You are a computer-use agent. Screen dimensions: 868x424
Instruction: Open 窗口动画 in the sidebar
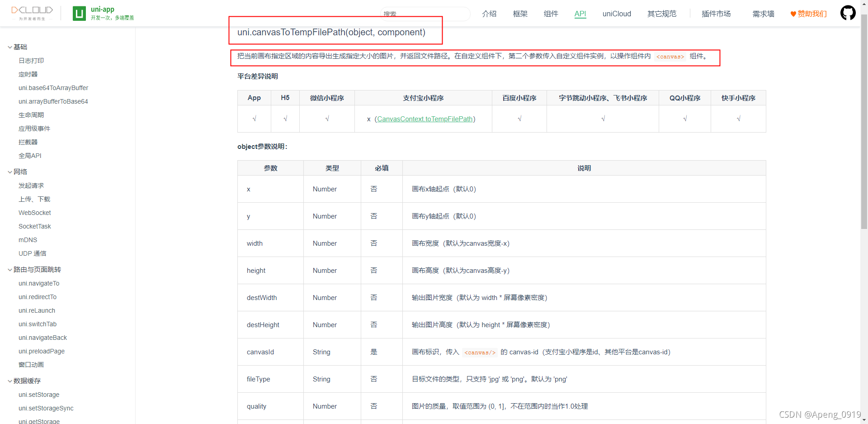[x=31, y=365]
